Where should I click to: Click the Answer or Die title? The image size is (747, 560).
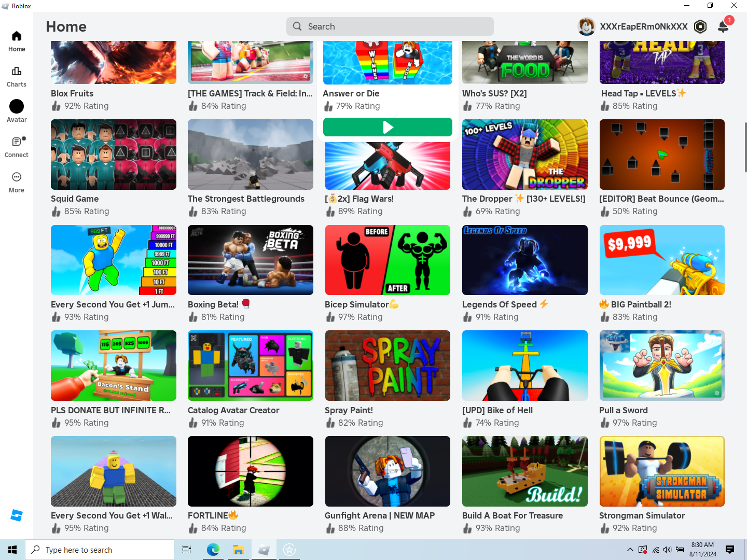(x=351, y=93)
